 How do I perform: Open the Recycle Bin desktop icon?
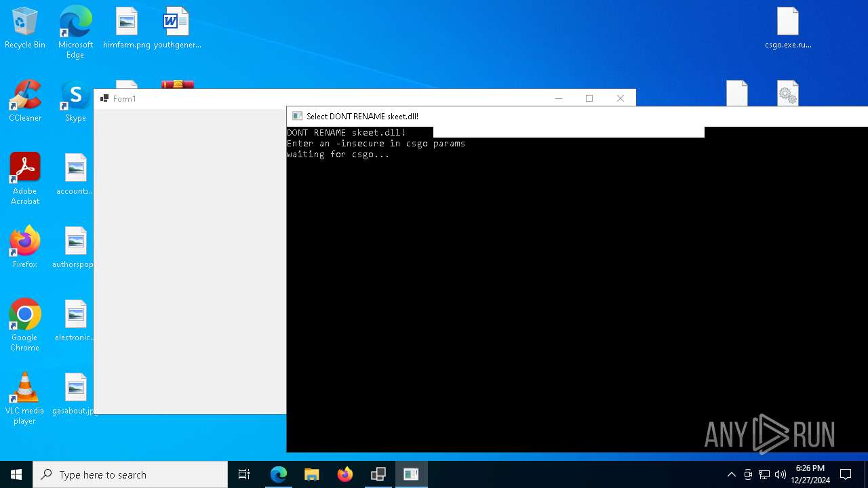point(25,28)
